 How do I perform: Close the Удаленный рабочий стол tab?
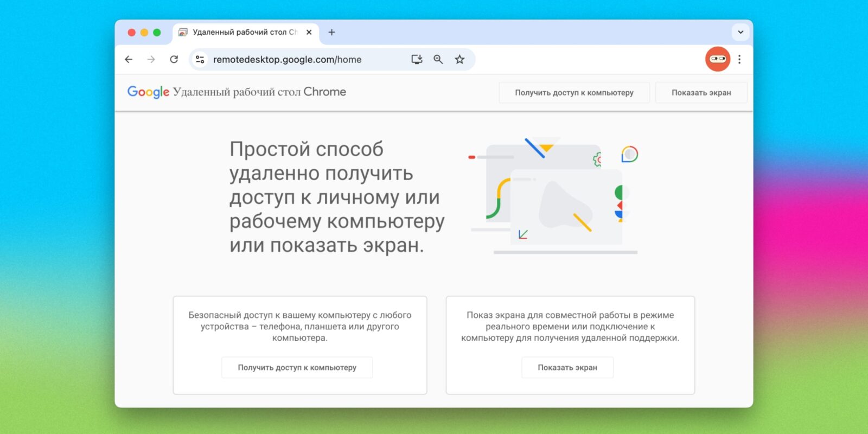click(x=309, y=33)
